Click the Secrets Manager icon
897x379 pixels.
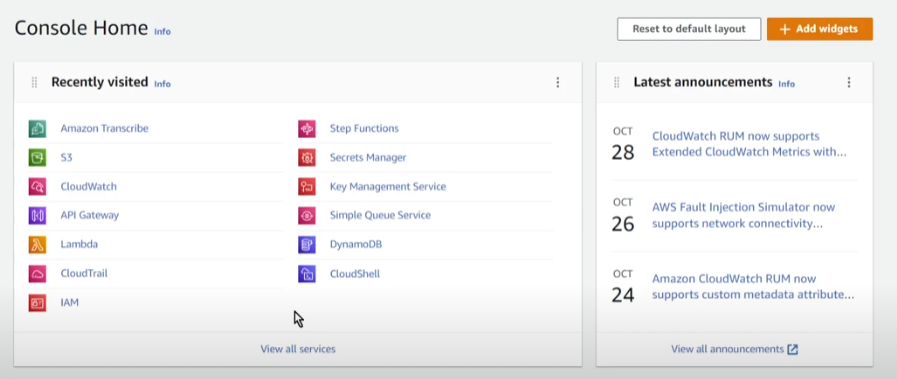307,157
